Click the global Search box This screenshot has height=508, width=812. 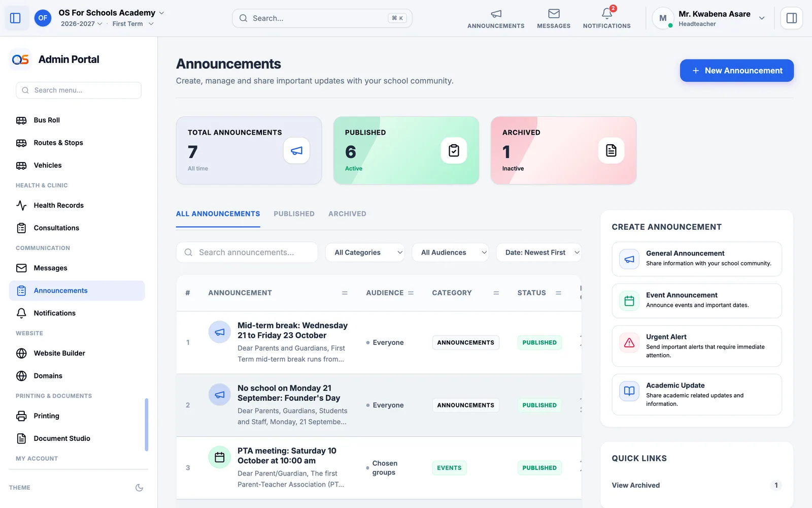tap(322, 18)
